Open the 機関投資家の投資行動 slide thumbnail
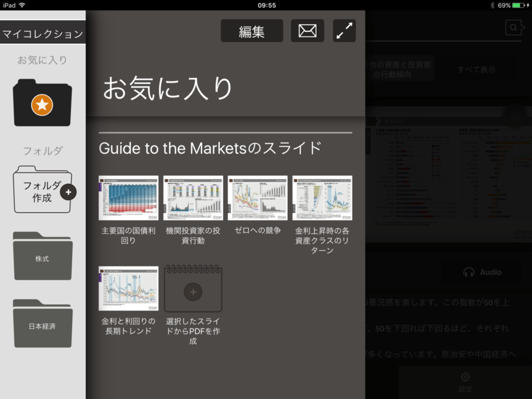532x399 pixels. [193, 197]
